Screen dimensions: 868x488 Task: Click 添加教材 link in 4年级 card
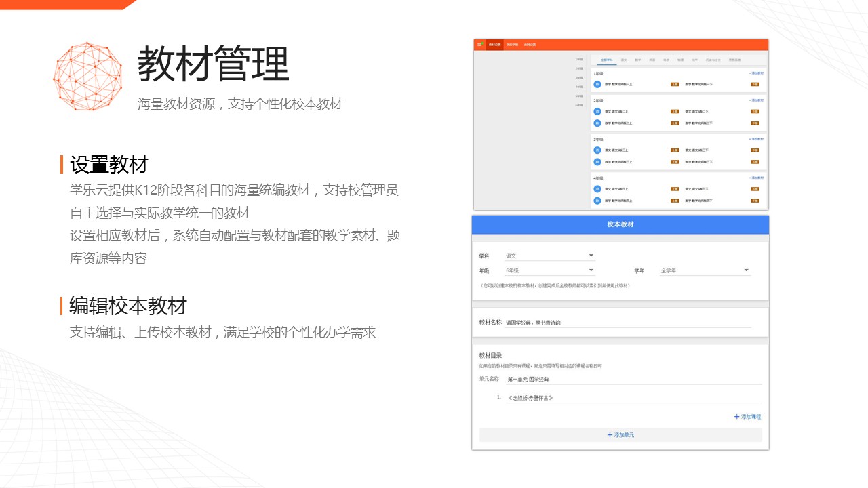(756, 178)
